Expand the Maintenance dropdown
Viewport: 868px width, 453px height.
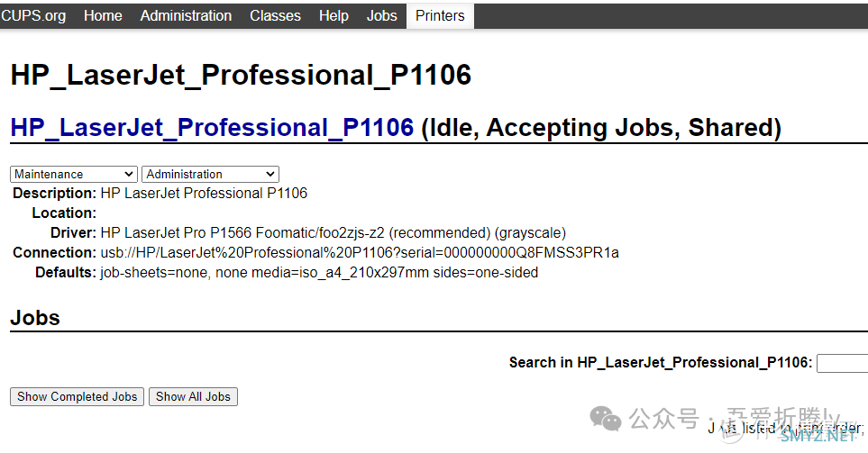(74, 174)
